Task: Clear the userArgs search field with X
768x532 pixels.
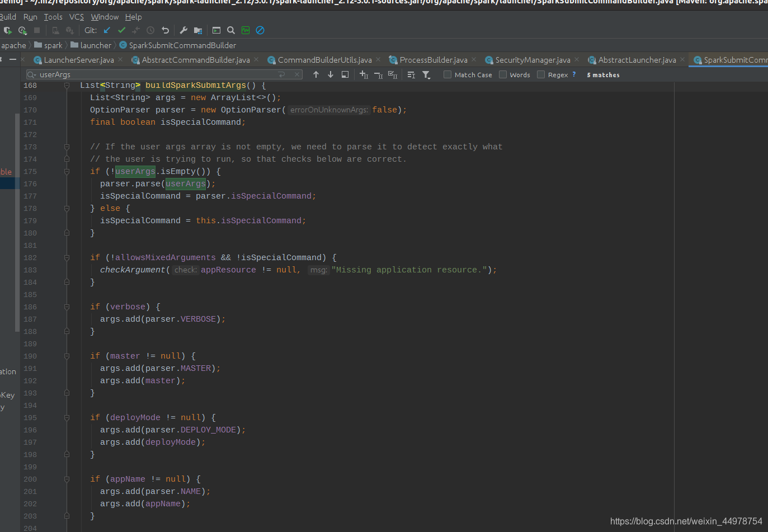Action: pos(298,74)
